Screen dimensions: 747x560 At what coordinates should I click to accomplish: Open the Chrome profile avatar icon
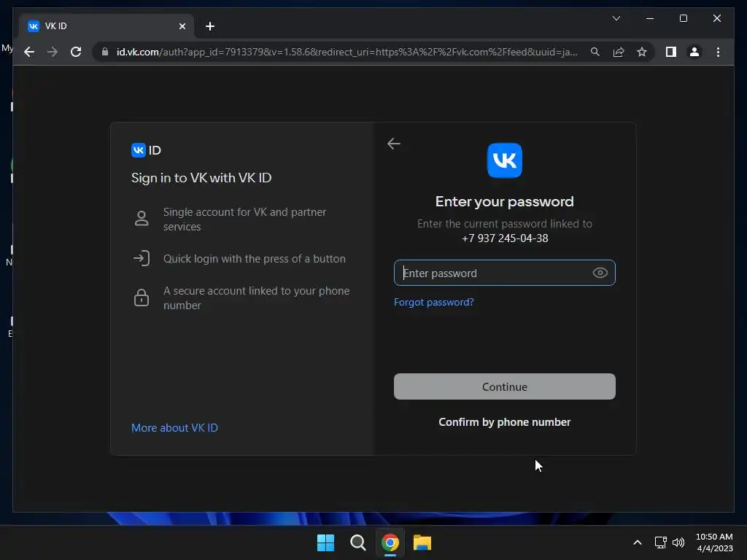click(x=694, y=52)
